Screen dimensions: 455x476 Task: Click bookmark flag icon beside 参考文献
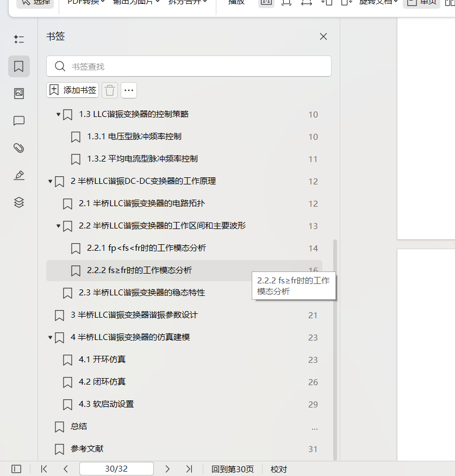(x=59, y=449)
